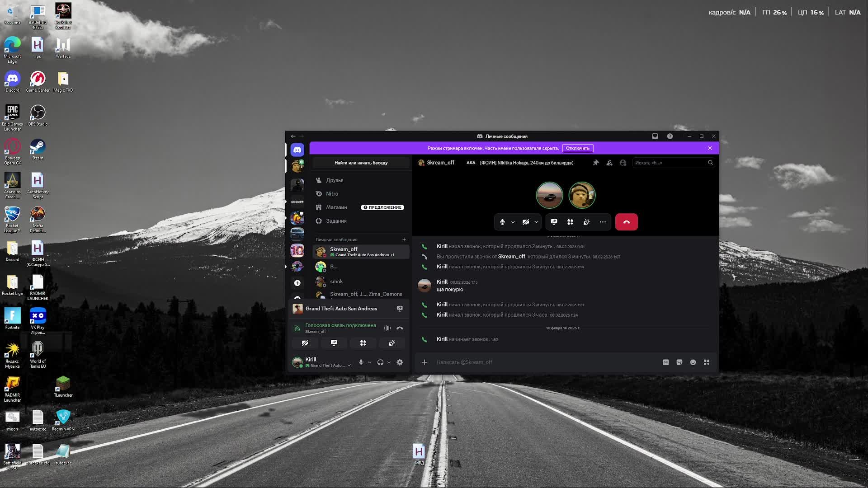Open the Nitro section

tap(332, 193)
